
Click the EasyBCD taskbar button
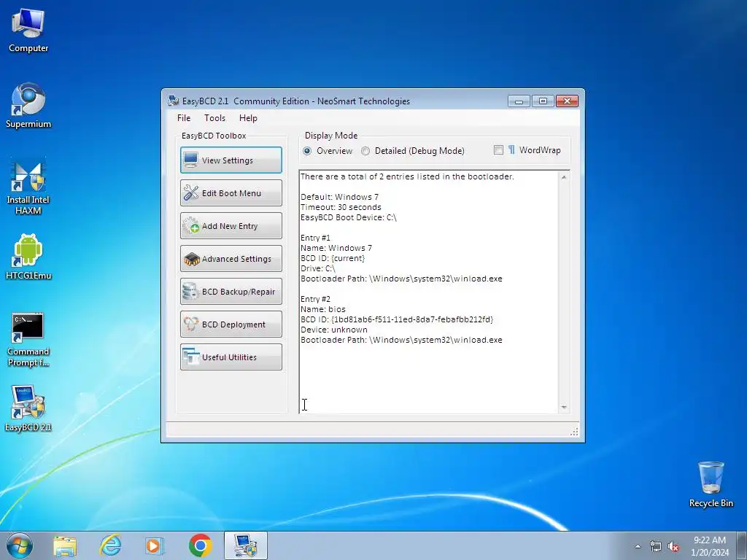coord(245,545)
